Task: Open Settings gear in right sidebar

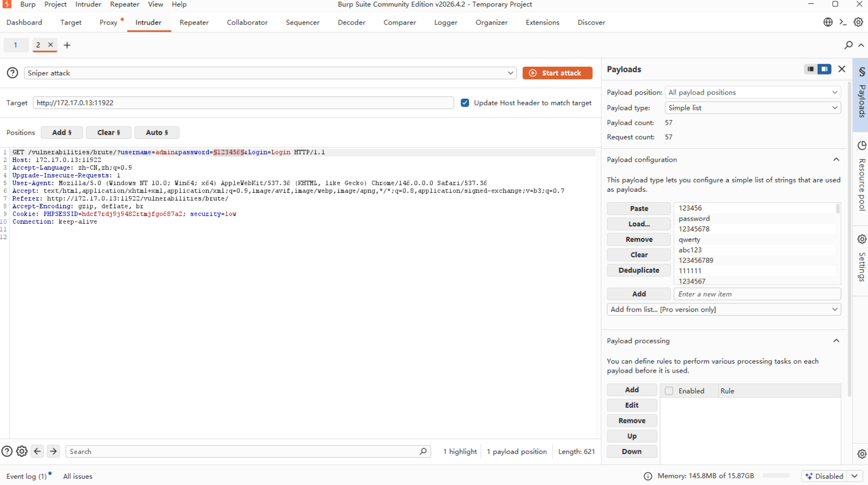Action: [x=862, y=239]
